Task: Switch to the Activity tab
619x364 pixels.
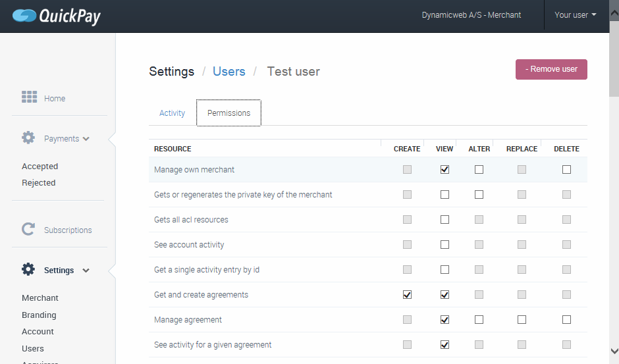Action: [x=172, y=113]
